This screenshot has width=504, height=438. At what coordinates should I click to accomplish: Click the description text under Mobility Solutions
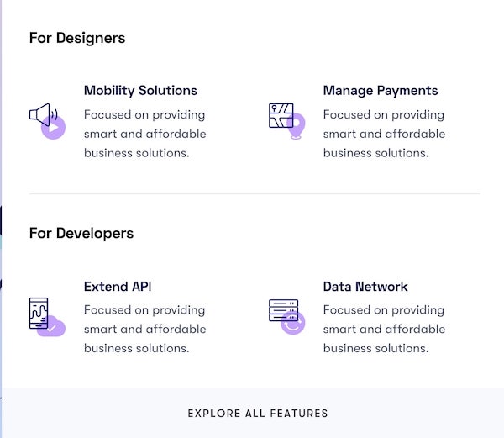[144, 134]
